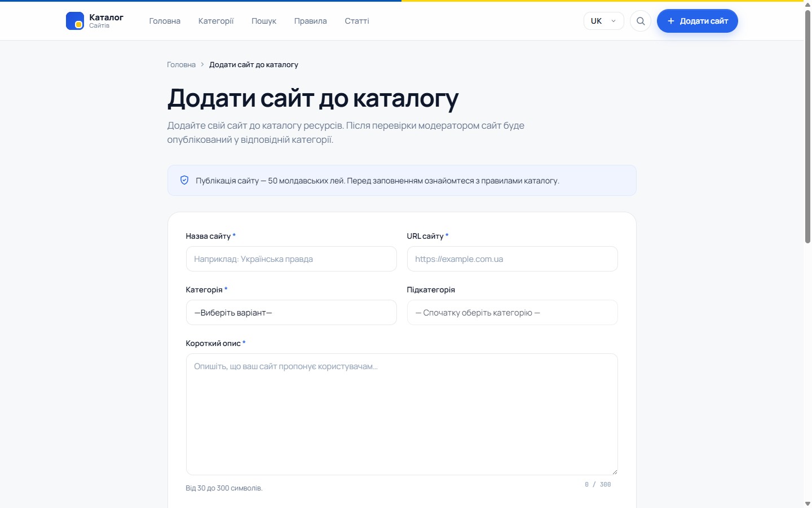Viewport: 812px width, 508px height.
Task: Click the 0 / 300 character counter
Action: 598,484
